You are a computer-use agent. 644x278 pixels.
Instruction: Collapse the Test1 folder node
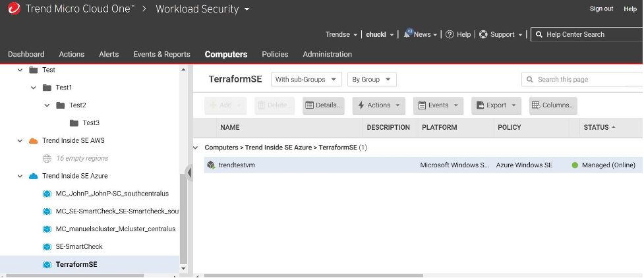[33, 88]
